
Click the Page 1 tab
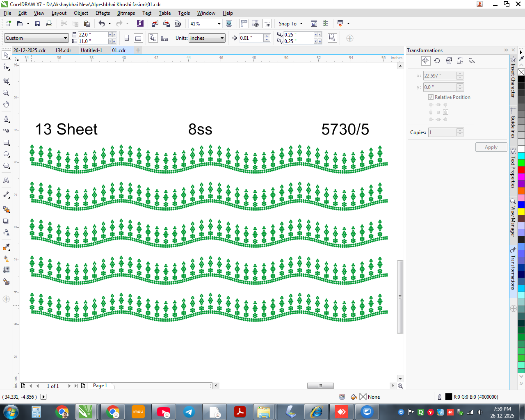(100, 386)
